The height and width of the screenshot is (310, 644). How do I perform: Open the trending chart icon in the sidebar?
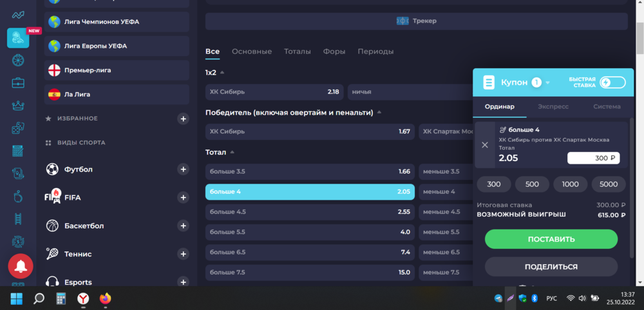coord(18,15)
